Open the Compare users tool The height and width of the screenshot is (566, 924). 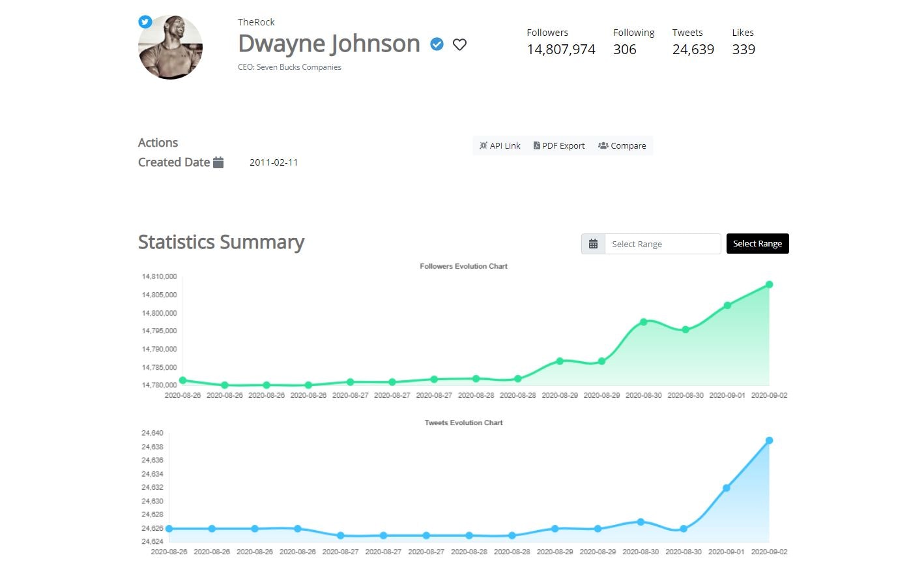coord(622,145)
